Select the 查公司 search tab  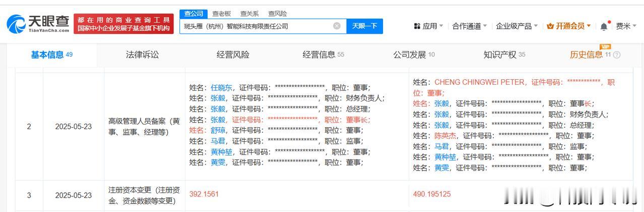194,13
